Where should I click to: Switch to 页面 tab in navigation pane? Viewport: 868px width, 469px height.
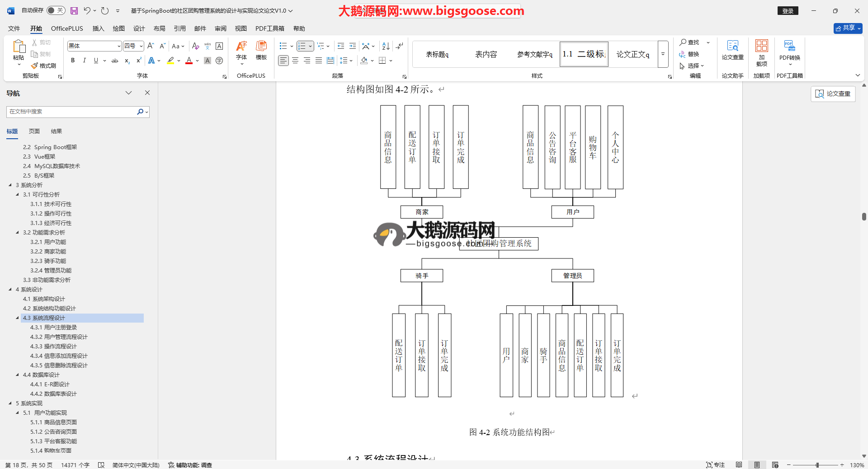[34, 131]
